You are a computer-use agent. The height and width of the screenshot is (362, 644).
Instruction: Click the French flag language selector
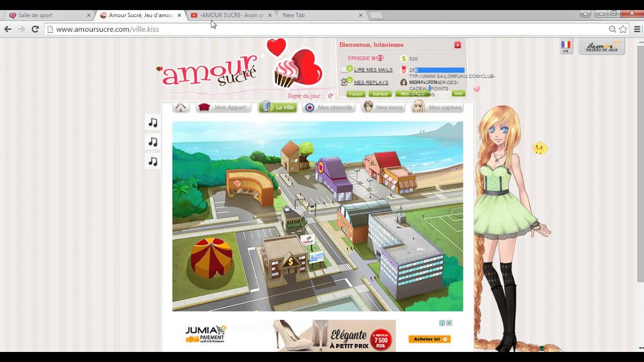tap(566, 46)
